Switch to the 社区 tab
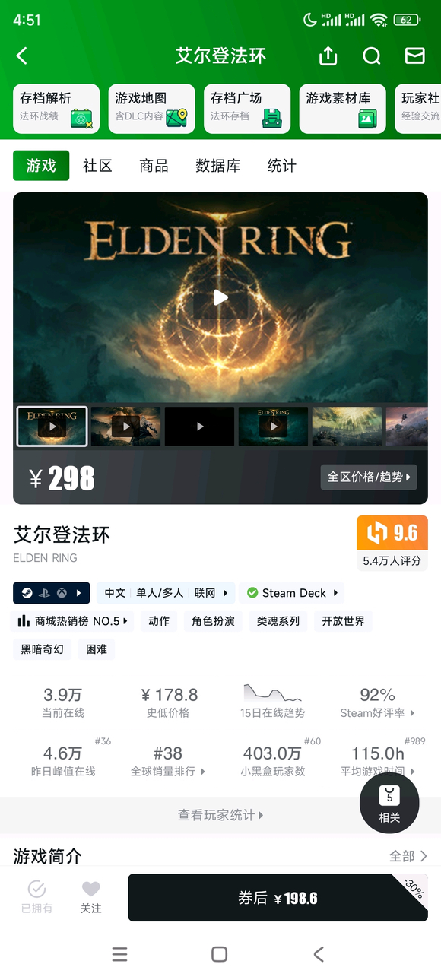 97,166
